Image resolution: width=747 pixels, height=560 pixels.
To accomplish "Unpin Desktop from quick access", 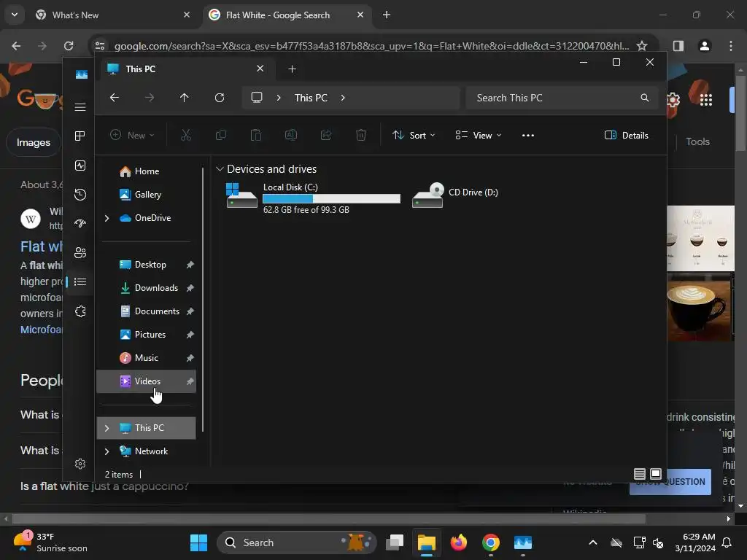I will click(190, 265).
